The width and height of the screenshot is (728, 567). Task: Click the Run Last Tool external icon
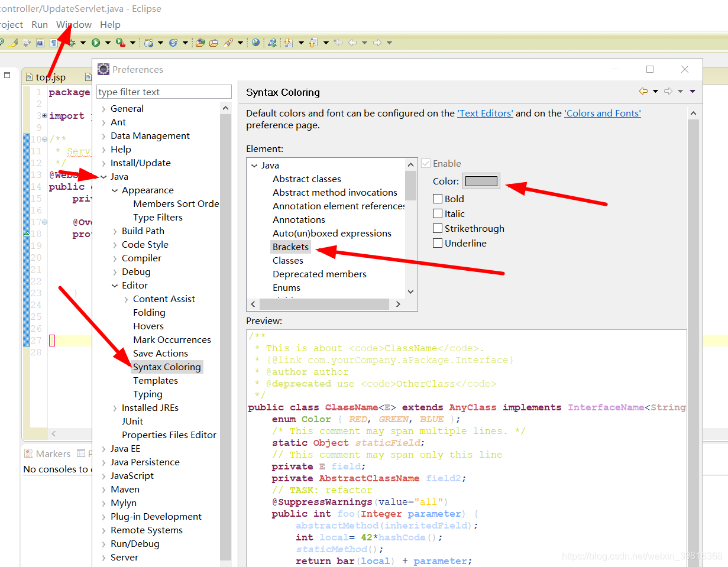coord(120,43)
